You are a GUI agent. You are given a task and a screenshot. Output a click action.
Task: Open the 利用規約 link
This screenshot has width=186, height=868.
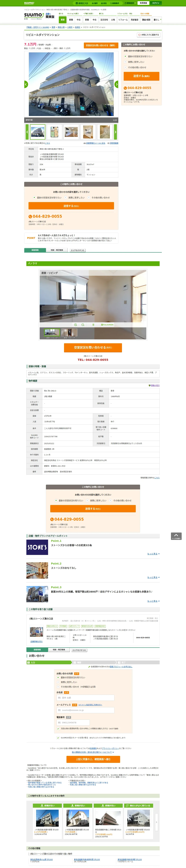[x=93, y=748]
